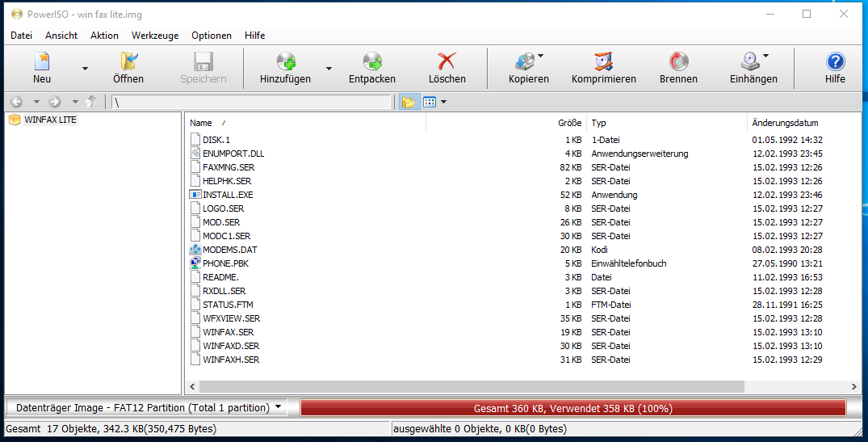This screenshot has height=442, width=868.
Task: Expand the arrow next to Hinzufügen
Action: [x=329, y=69]
